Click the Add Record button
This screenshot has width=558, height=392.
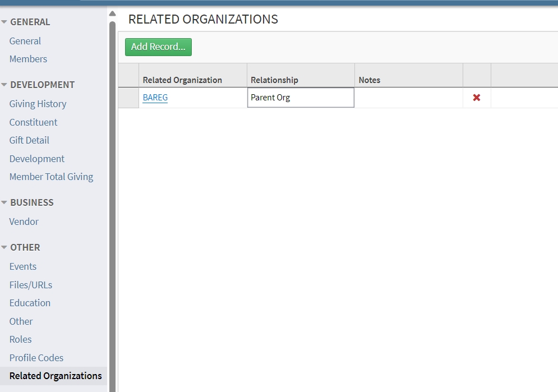pyautogui.click(x=158, y=47)
